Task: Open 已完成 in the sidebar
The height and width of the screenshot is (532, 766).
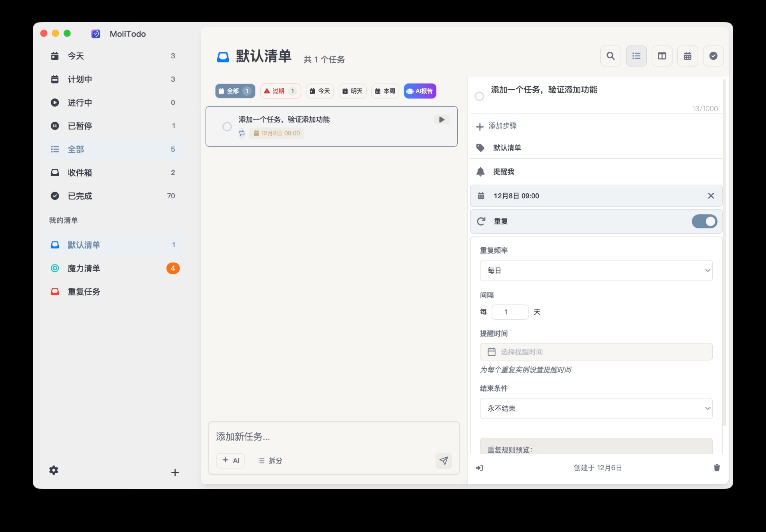Action: point(114,196)
